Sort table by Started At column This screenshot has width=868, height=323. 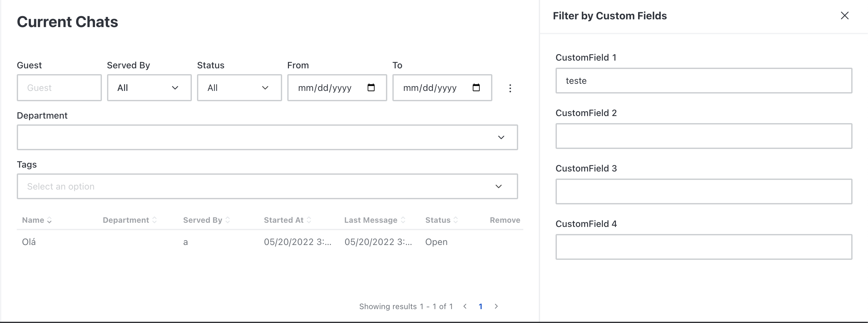click(287, 220)
